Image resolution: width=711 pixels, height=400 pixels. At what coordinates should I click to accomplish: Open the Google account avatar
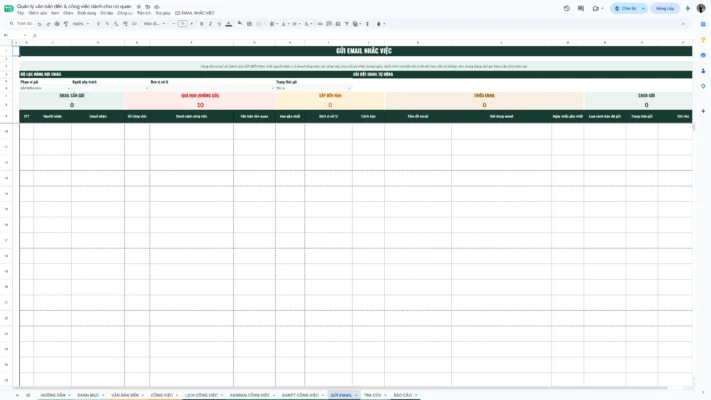(701, 8)
